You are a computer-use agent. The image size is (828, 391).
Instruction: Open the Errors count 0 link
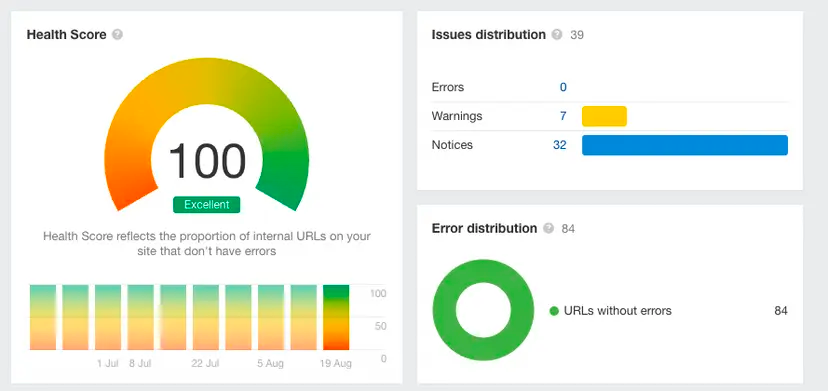[x=563, y=87]
